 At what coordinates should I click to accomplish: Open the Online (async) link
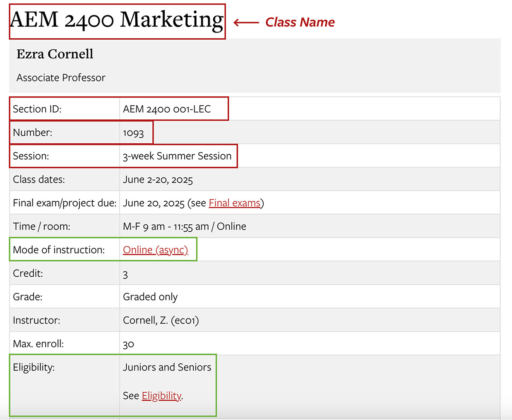coord(155,250)
